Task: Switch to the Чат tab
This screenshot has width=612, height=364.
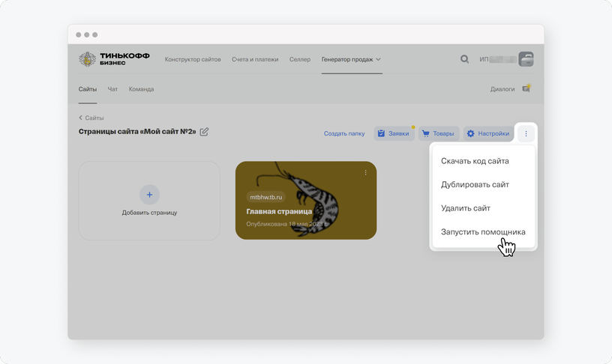Action: click(112, 89)
